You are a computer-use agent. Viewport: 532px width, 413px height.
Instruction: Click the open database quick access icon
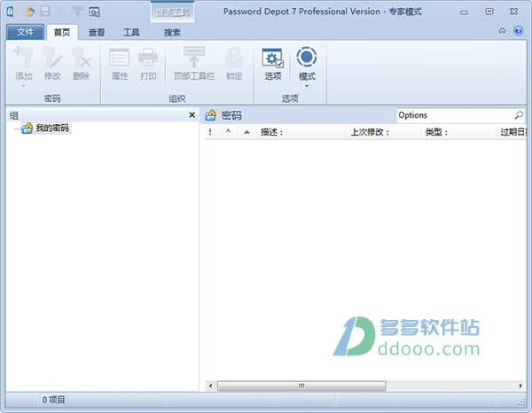pos(30,12)
